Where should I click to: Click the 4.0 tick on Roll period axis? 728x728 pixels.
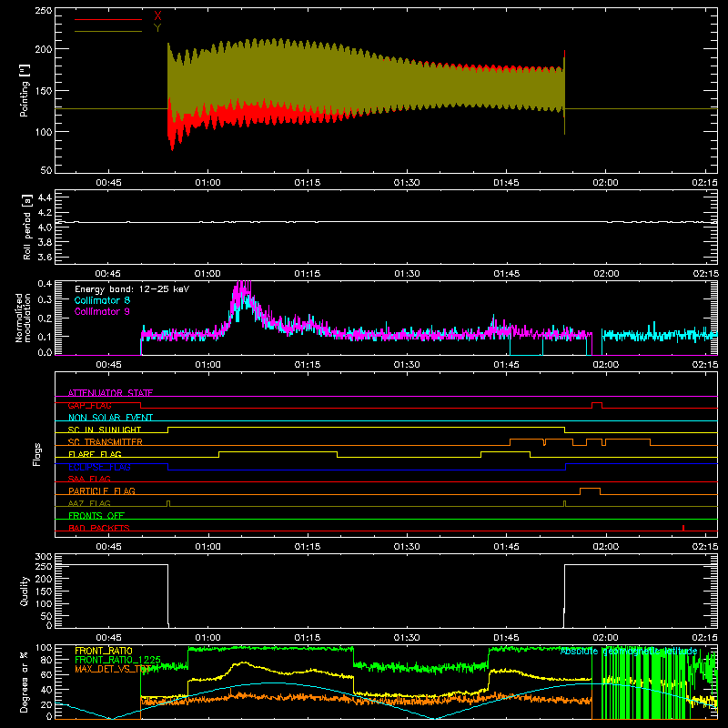click(45, 227)
